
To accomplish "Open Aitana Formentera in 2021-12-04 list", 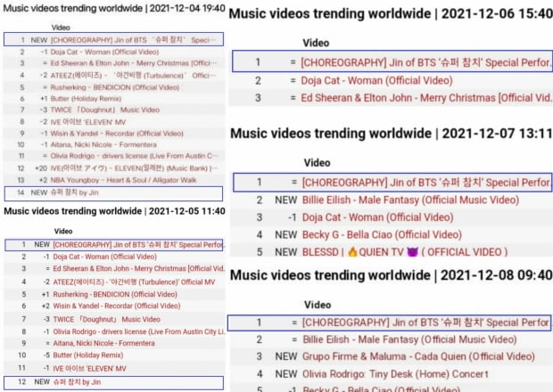I will [x=103, y=144].
